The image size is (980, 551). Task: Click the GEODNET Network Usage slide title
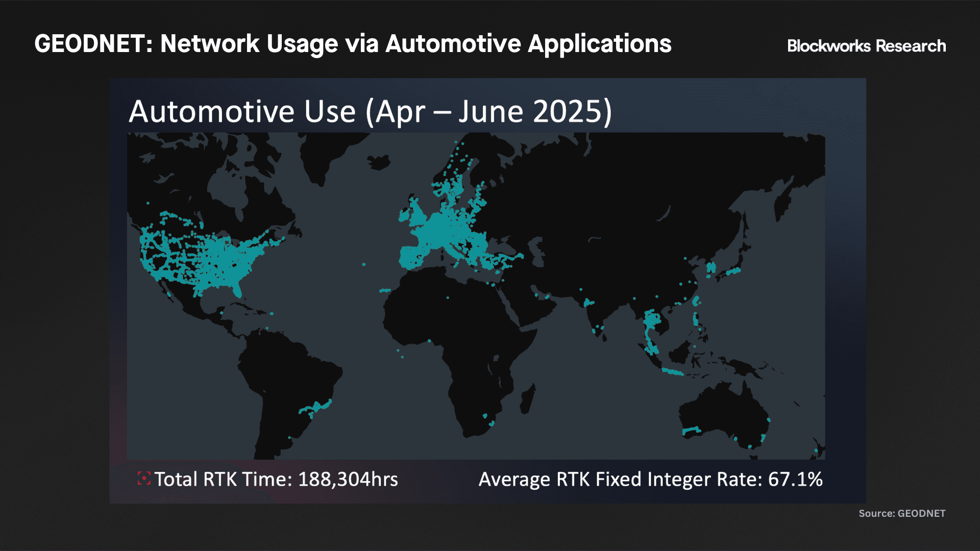coord(352,44)
